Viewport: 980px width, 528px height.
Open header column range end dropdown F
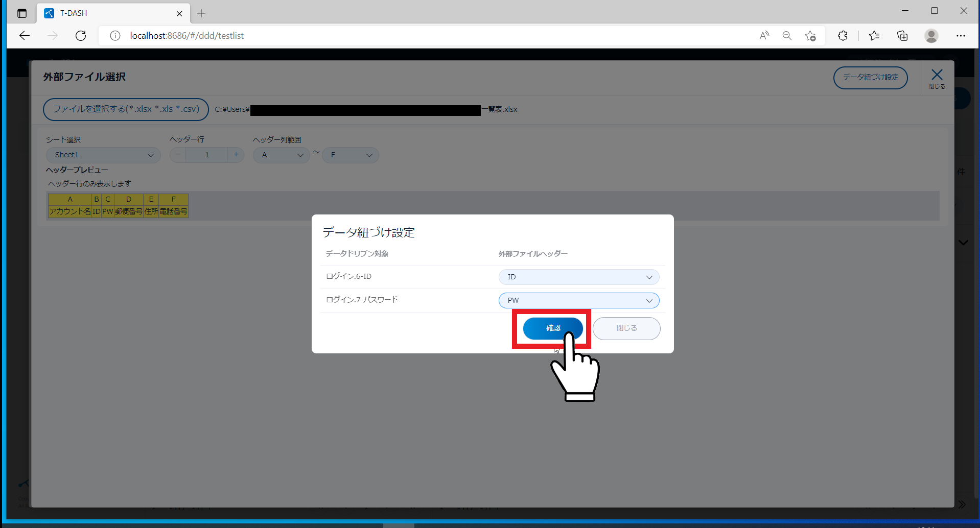[x=351, y=155]
